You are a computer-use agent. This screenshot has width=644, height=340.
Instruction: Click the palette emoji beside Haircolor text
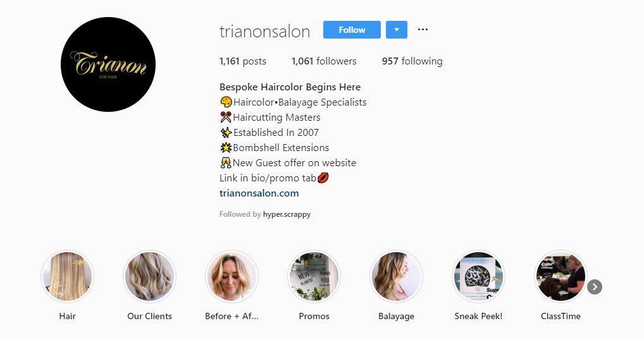226,102
